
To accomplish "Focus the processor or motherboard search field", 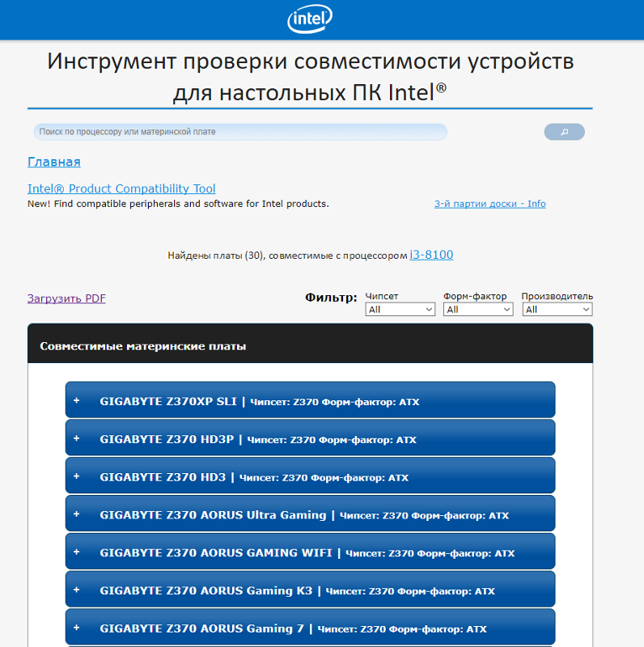I will point(240,132).
